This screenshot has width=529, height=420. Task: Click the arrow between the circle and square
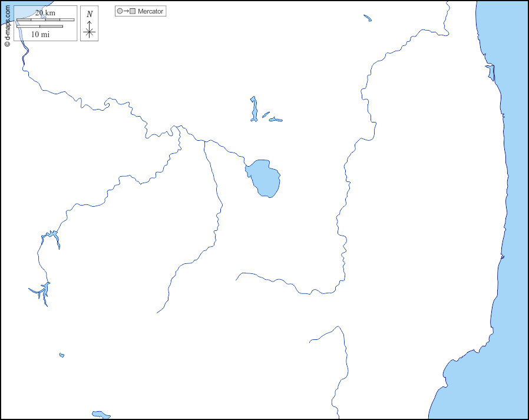pos(126,11)
